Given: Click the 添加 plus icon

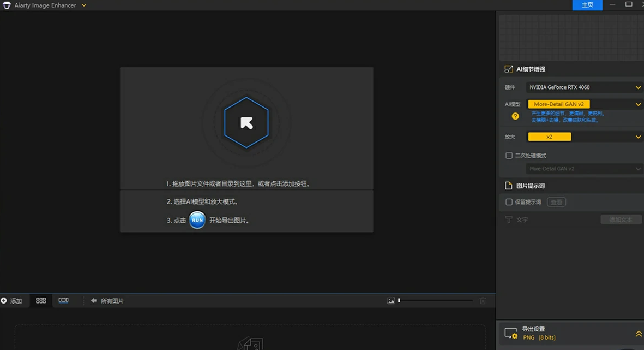Looking at the screenshot, I should (x=4, y=301).
